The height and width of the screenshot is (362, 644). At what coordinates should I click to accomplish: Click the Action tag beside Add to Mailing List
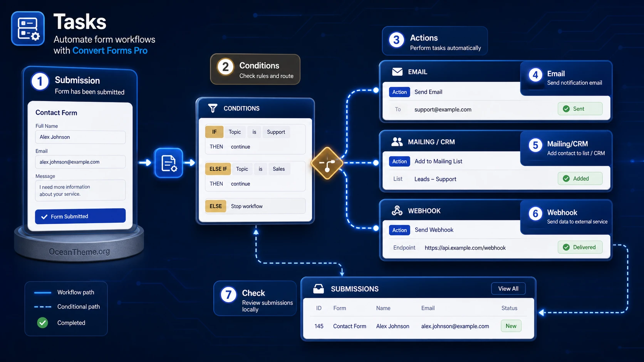(399, 162)
